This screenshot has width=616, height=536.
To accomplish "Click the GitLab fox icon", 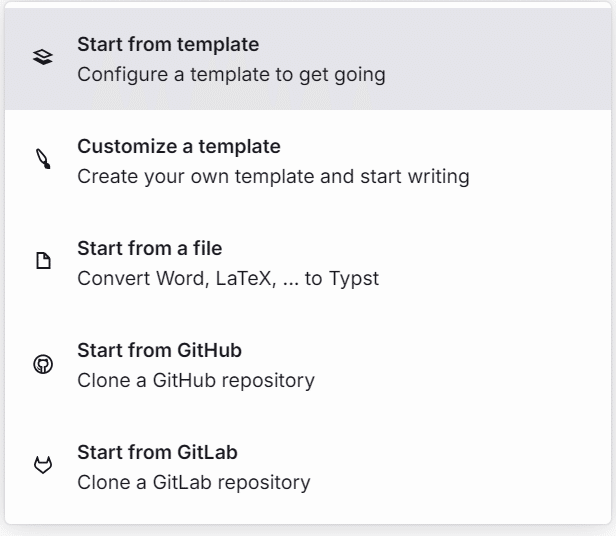I will (x=42, y=466).
